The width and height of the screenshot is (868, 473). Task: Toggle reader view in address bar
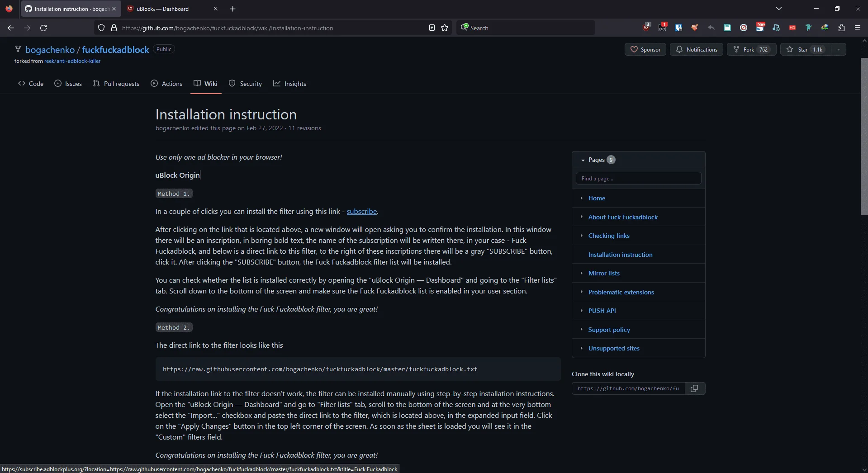pos(432,28)
